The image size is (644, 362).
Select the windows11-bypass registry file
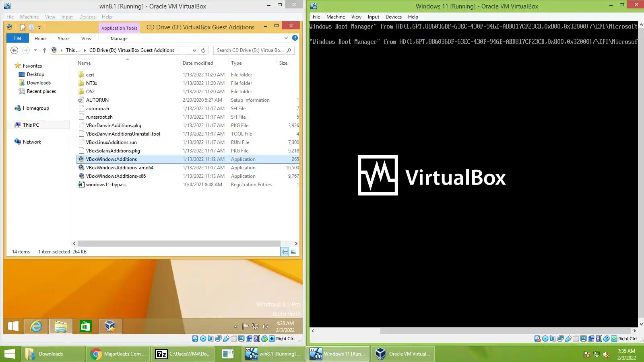click(106, 185)
